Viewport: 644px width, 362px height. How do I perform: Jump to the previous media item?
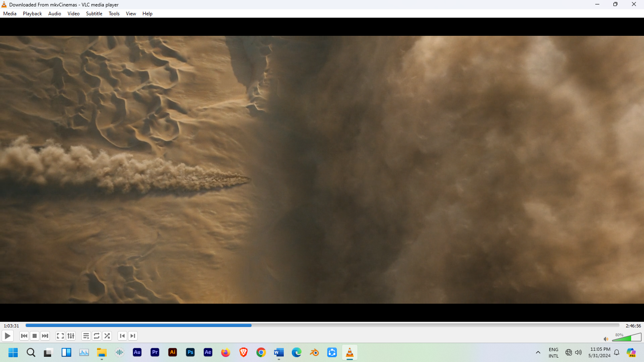coord(24,336)
